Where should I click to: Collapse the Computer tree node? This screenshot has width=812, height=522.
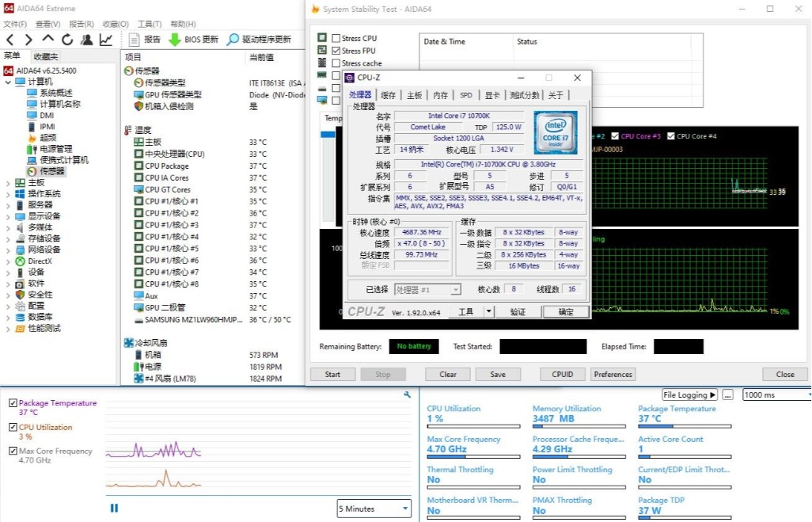8,82
